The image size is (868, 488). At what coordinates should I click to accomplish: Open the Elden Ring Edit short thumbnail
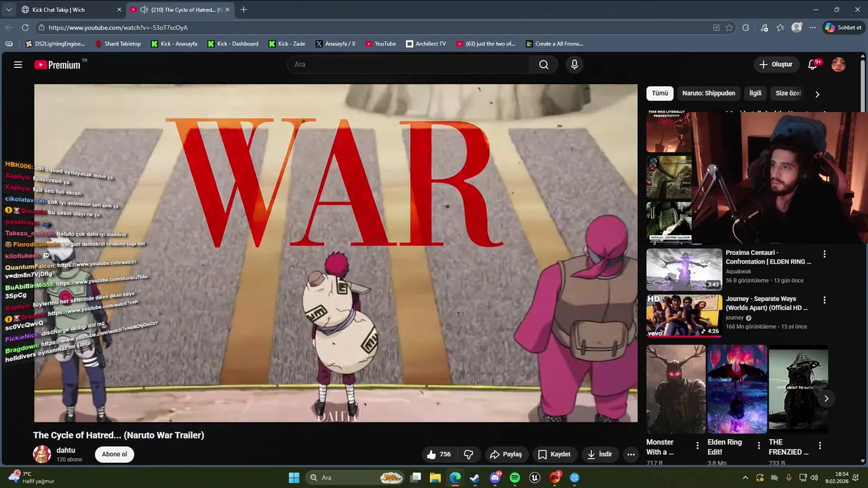(x=737, y=389)
